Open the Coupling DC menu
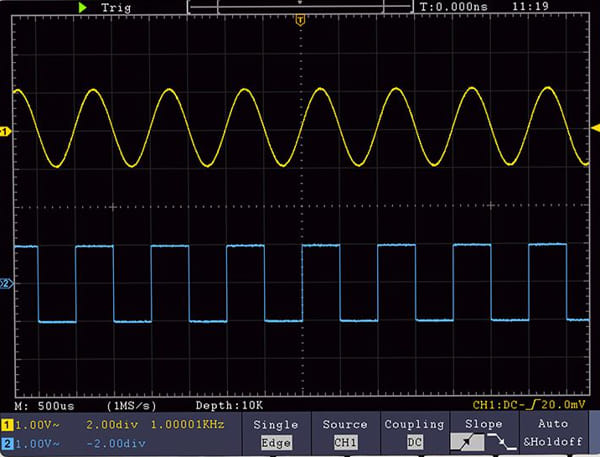 click(414, 434)
